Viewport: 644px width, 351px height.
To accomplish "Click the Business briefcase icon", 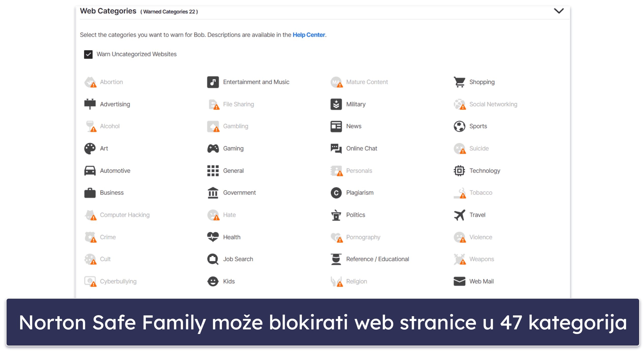I will (90, 193).
